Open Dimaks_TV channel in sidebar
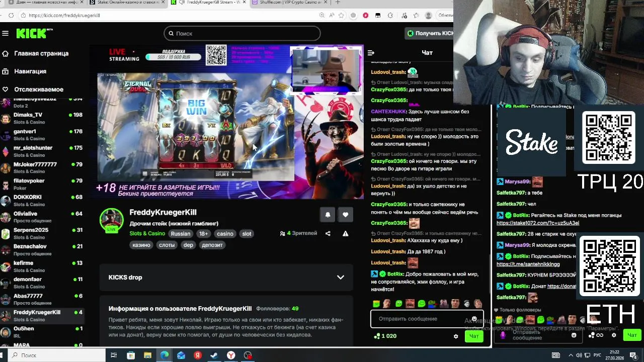 click(x=42, y=118)
